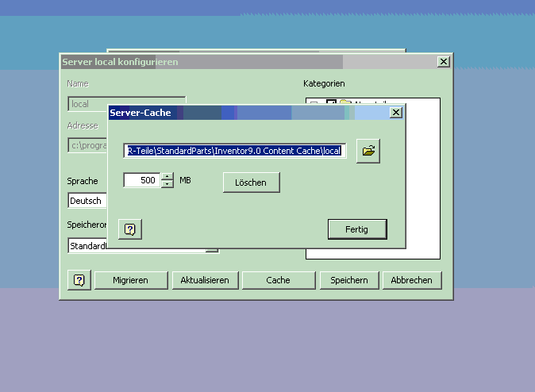Click the cache path input field
This screenshot has width=535, height=392.
click(x=235, y=151)
